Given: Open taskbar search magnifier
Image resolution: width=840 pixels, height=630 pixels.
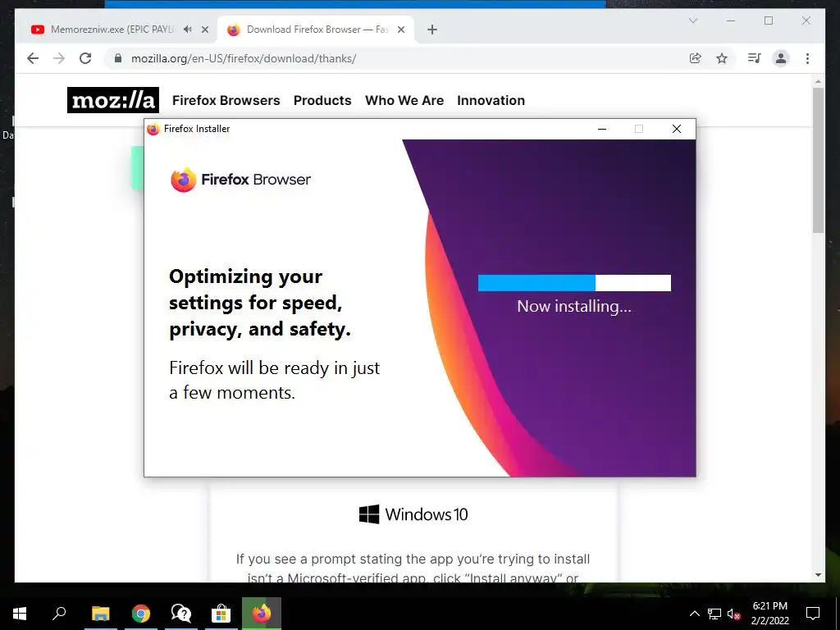Looking at the screenshot, I should click(59, 614).
